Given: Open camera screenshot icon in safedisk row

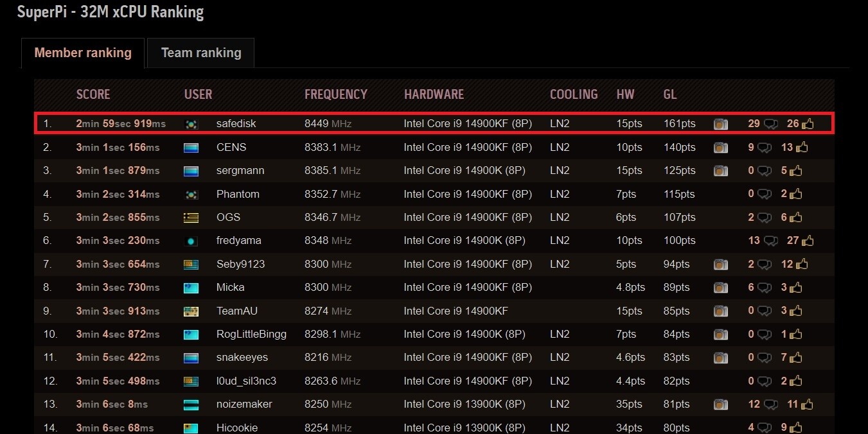Looking at the screenshot, I should (x=721, y=124).
